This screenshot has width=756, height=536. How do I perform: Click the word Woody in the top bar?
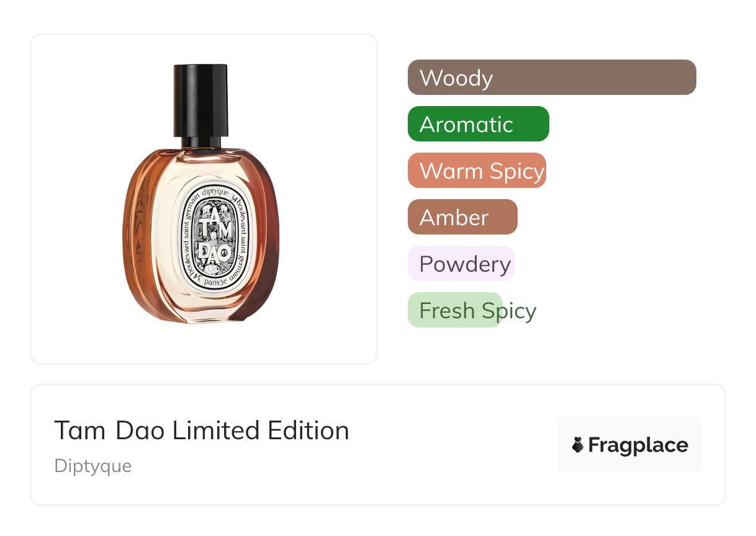coord(456,78)
